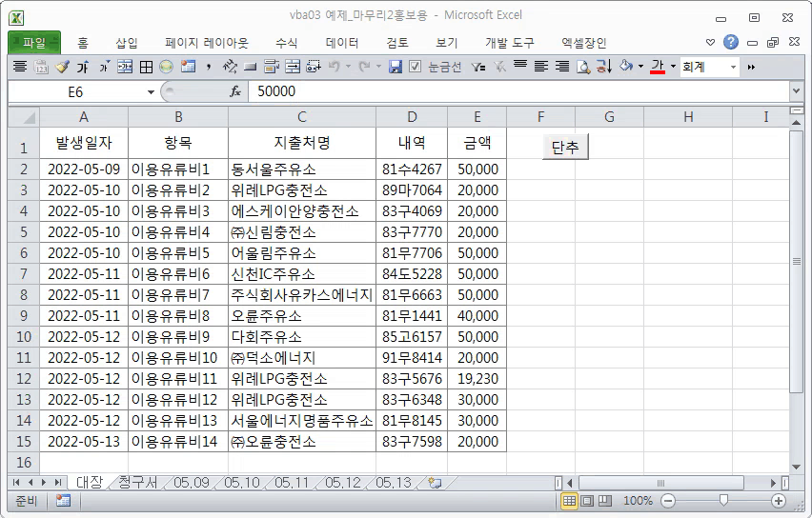Click the zoom slider handle
Viewport: 812px width, 518px height.
[x=723, y=500]
